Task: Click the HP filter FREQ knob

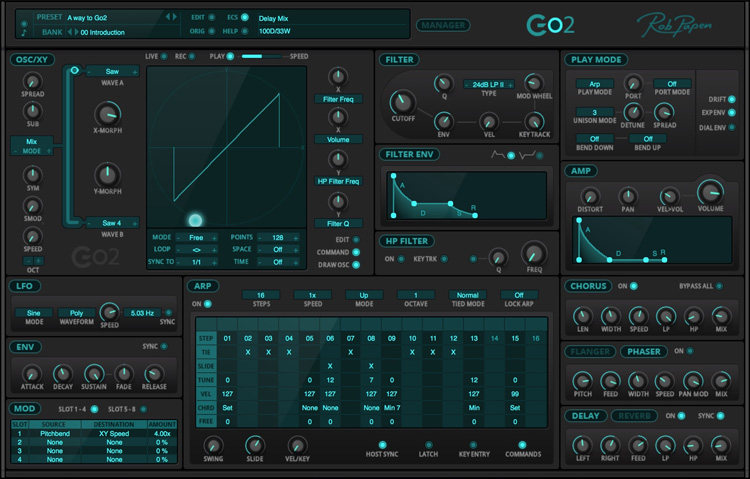Action: (534, 253)
